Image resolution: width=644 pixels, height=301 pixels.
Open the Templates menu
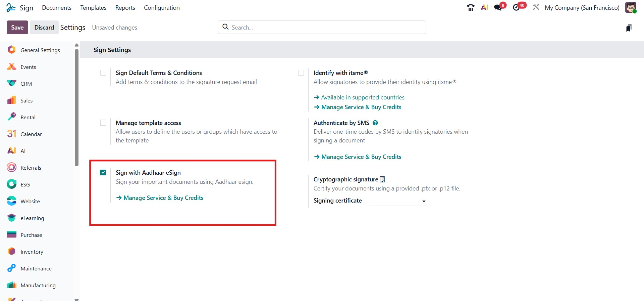(93, 8)
